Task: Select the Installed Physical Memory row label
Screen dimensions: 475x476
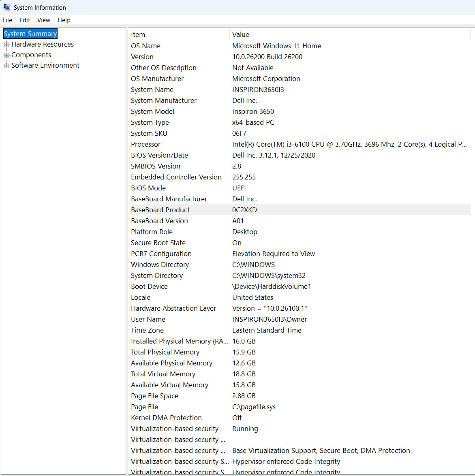Action: [x=180, y=341]
